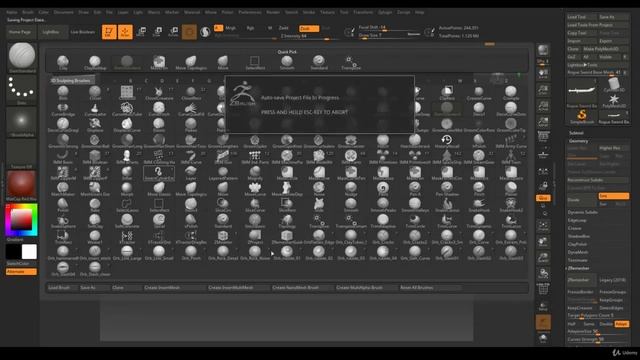
Task: Toggle Live Boolean
Action: [x=83, y=32]
